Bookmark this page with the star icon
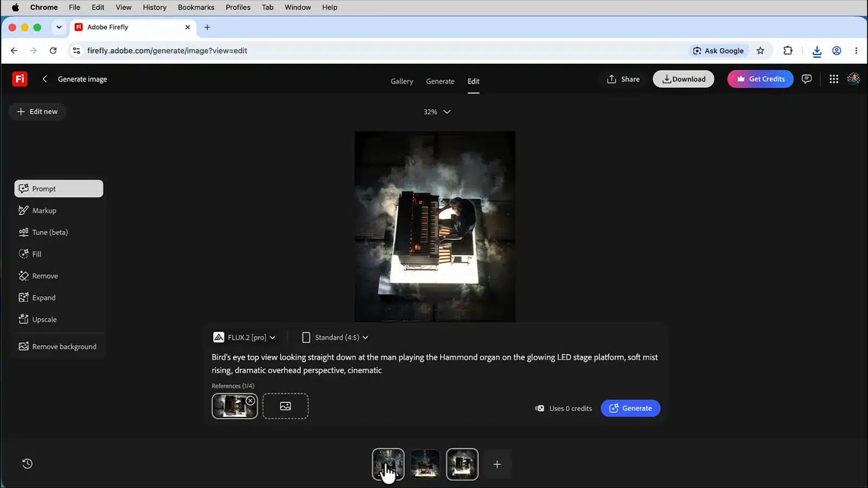 tap(761, 50)
